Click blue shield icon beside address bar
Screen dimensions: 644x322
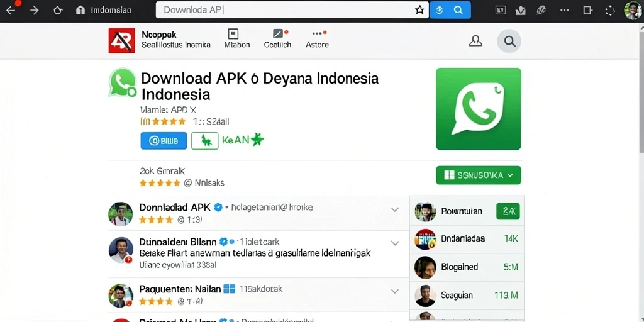440,10
